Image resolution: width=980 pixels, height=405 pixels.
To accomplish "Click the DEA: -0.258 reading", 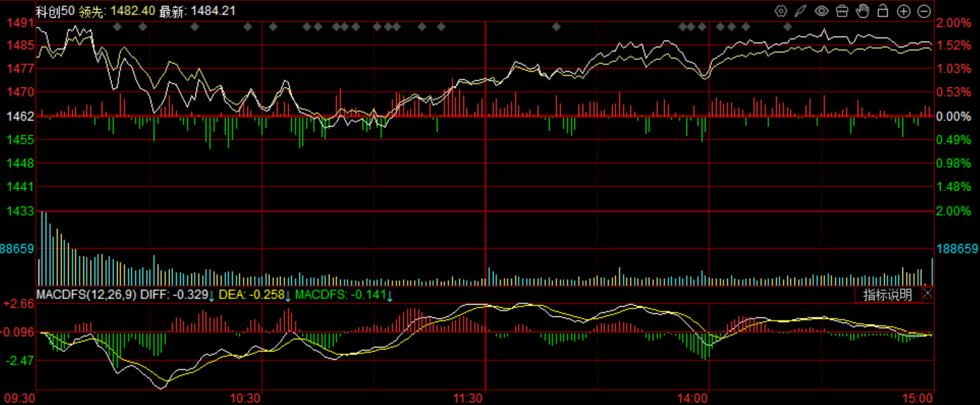I will [x=251, y=295].
